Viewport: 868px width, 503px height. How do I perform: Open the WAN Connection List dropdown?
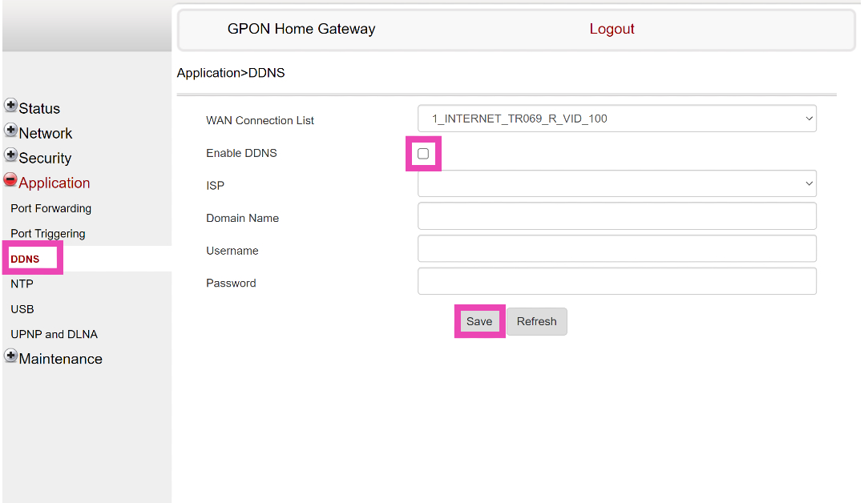[616, 119]
